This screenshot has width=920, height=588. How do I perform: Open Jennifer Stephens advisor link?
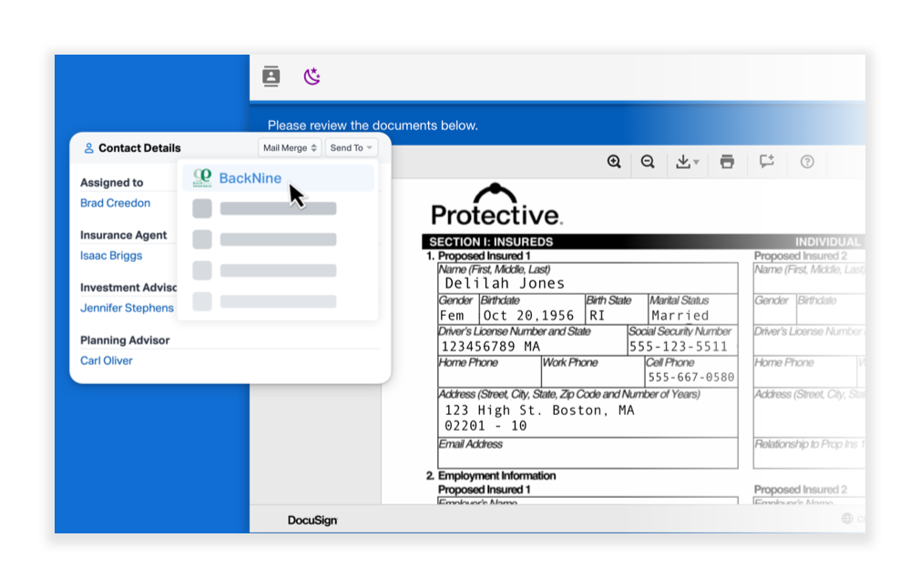point(127,308)
